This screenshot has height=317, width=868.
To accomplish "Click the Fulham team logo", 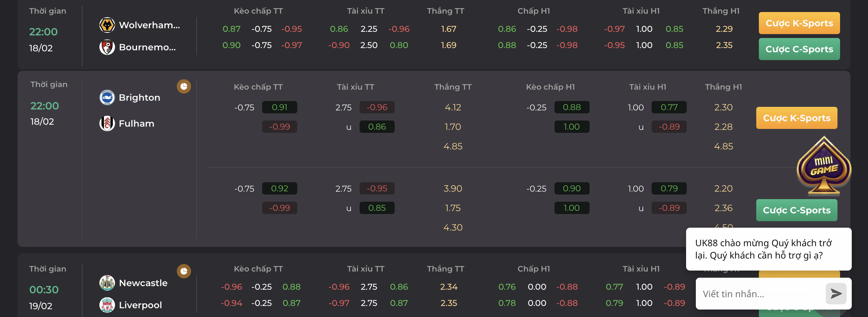I will pos(107,123).
